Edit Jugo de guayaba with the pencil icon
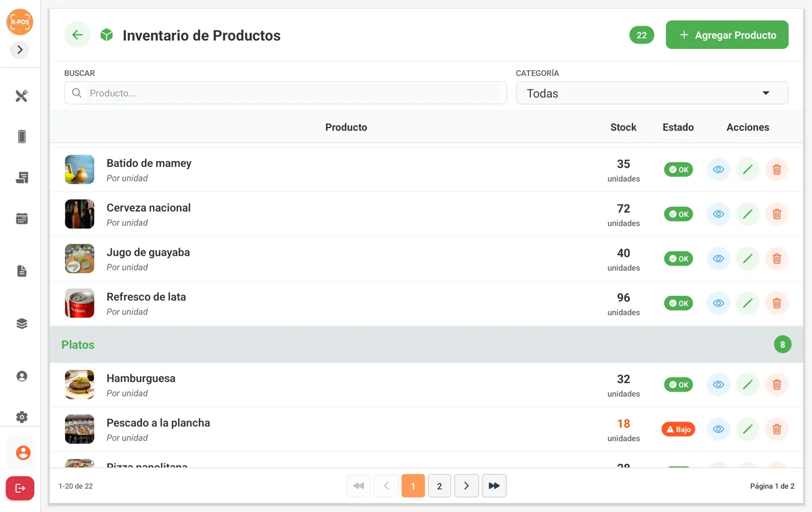Viewport: 812px width, 512px height. coord(748,259)
